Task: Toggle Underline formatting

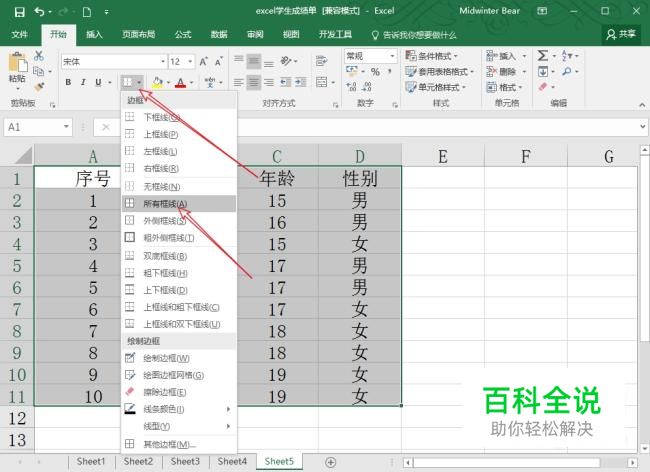Action: 98,82
